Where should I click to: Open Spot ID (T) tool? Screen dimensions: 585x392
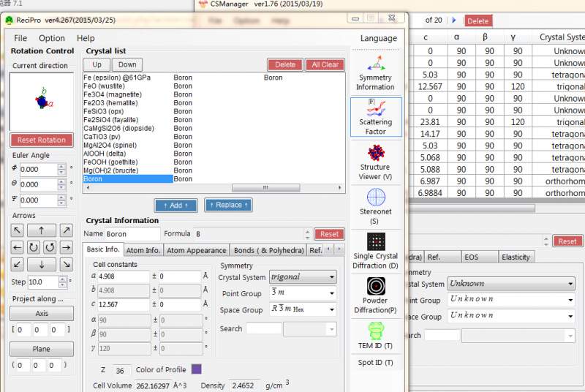coord(376,362)
